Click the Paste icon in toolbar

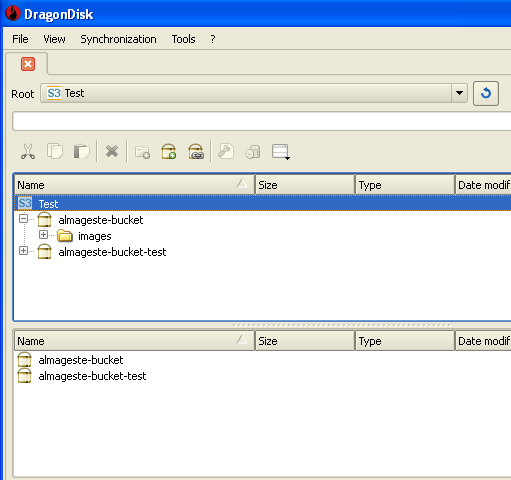point(82,152)
